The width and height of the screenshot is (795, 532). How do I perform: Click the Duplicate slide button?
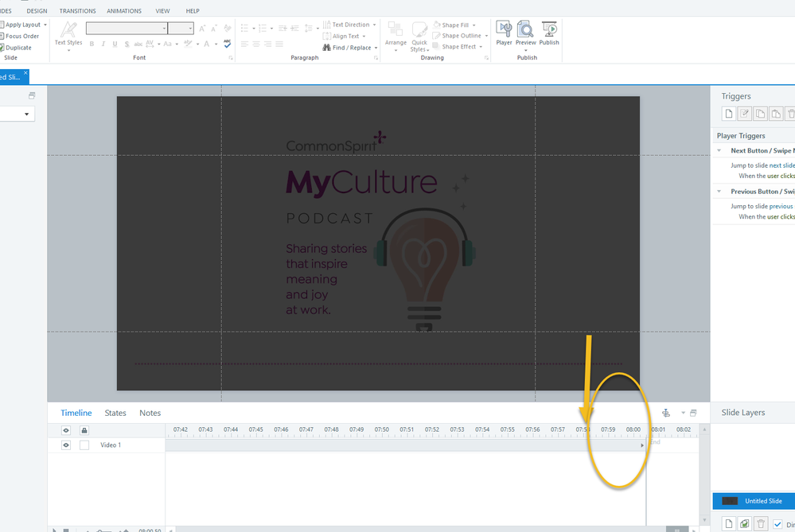(x=18, y=48)
